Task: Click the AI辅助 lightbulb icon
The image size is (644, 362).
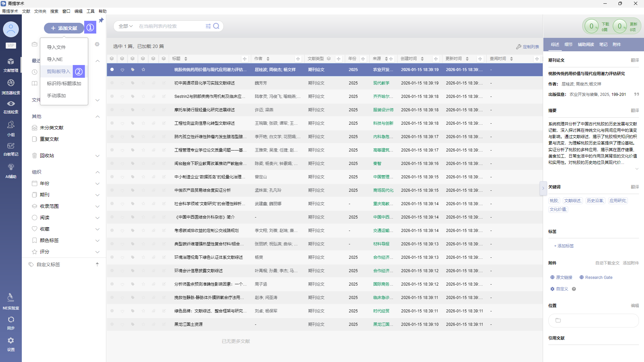Action: click(11, 167)
